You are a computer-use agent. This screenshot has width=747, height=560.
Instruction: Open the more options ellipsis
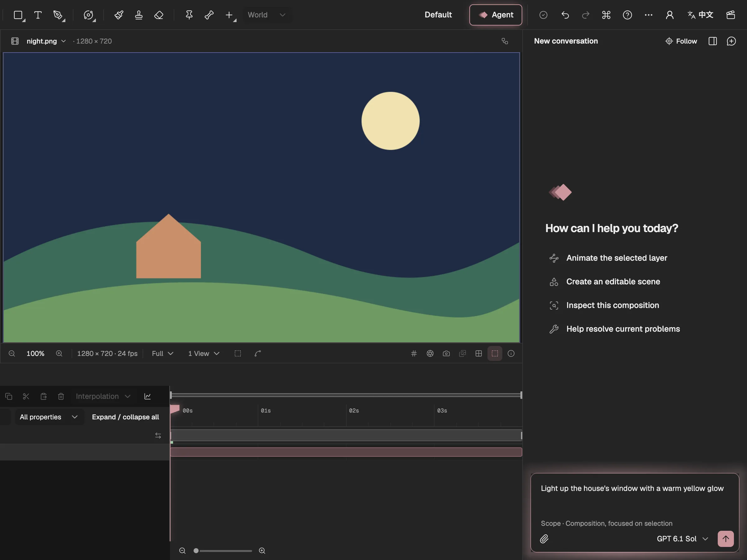tap(648, 15)
